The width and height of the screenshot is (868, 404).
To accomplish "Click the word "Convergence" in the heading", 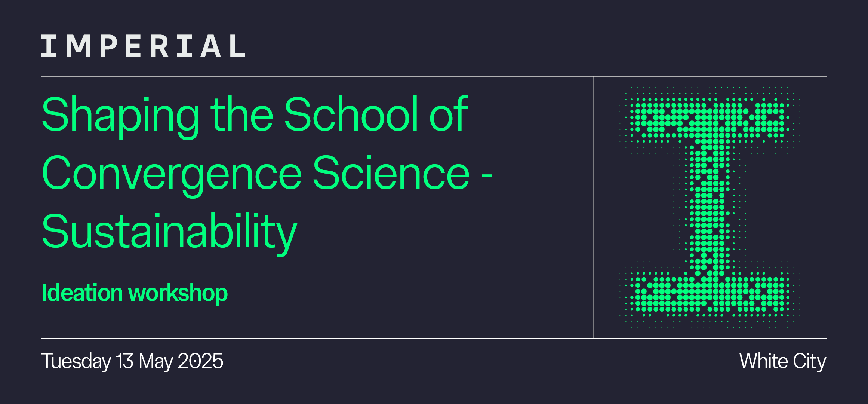I will click(x=172, y=176).
